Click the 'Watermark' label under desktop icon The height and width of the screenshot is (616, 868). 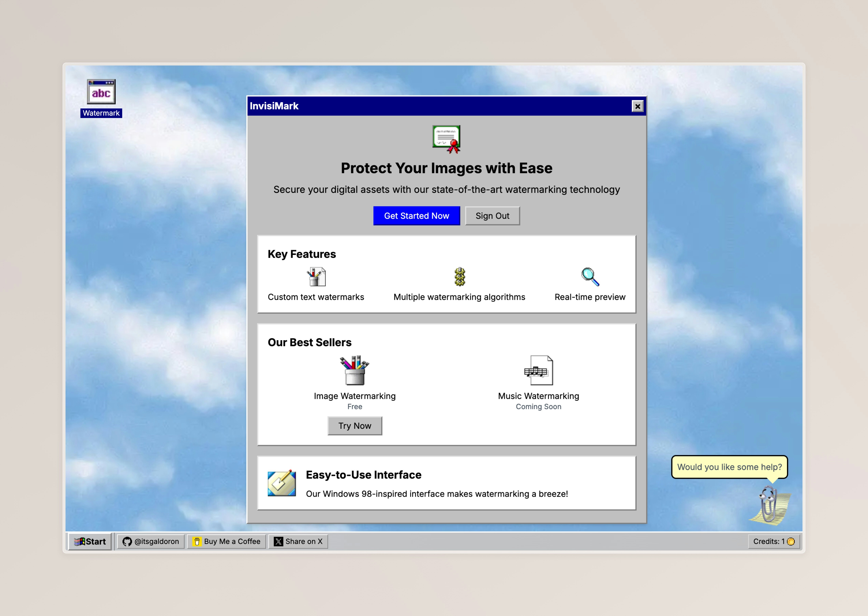tap(101, 113)
